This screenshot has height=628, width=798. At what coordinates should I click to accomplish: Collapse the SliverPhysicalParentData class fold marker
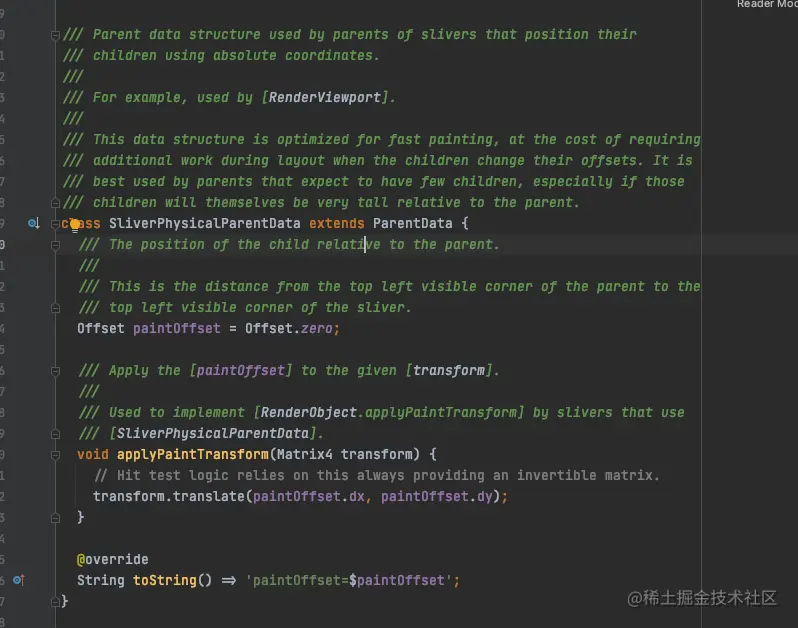(x=55, y=224)
